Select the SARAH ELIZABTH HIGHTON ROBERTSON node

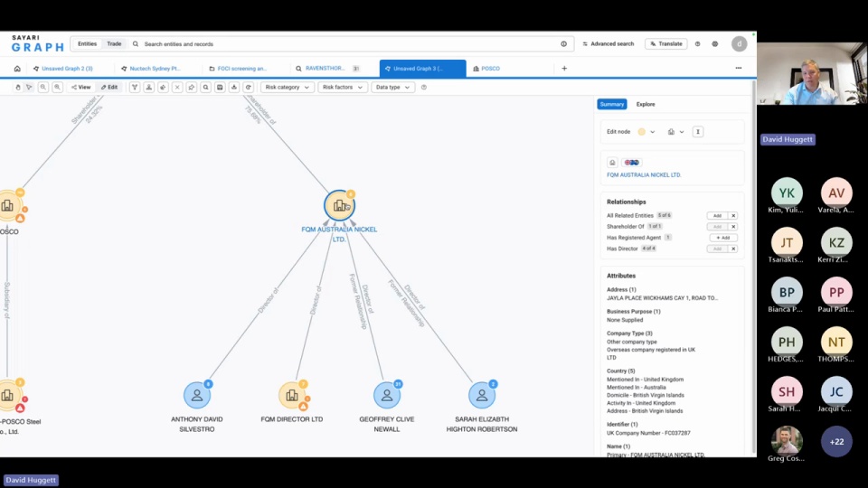click(482, 395)
